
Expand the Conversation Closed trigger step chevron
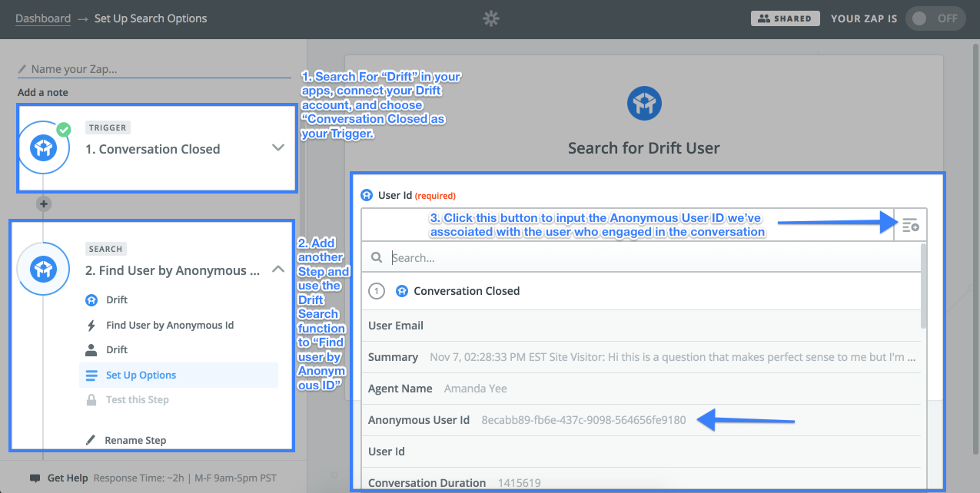pyautogui.click(x=278, y=148)
